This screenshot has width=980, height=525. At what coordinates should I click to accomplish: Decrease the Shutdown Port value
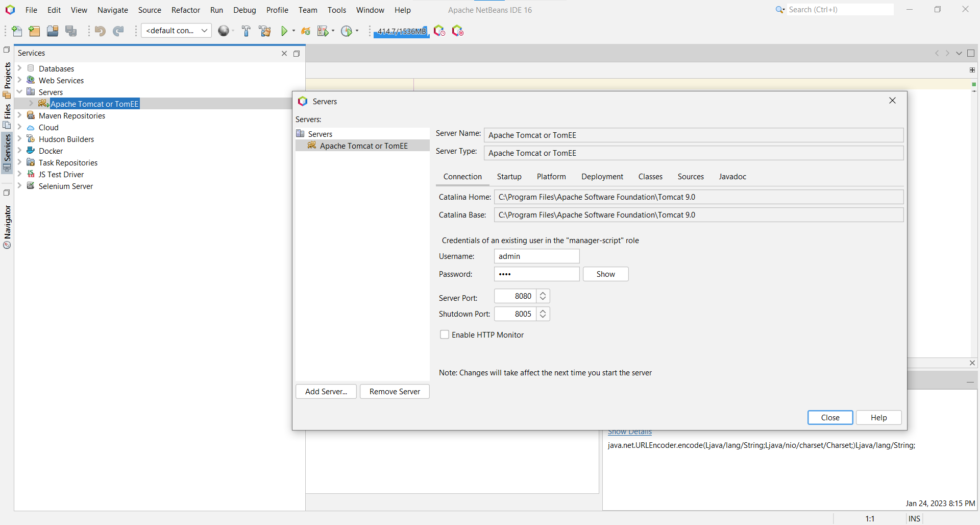543,317
